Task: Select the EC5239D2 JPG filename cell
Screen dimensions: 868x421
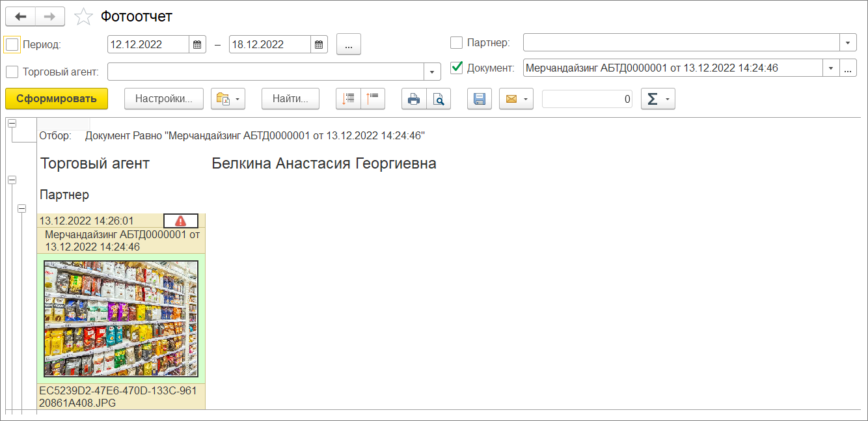Action: tap(122, 397)
